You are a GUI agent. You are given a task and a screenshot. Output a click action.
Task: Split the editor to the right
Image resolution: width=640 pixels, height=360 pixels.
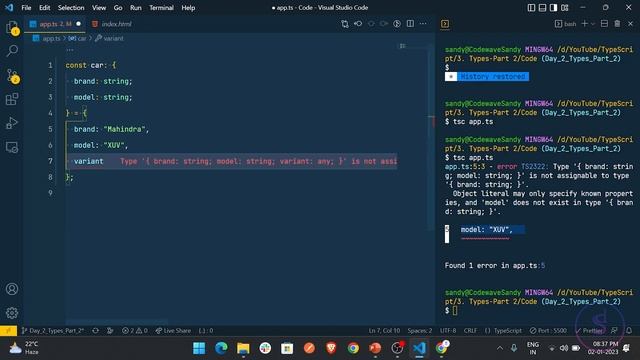click(410, 24)
